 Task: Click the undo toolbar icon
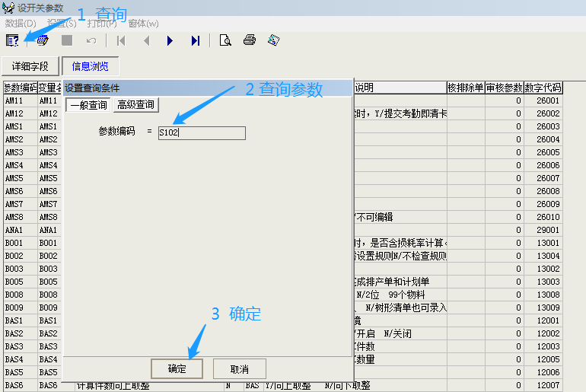click(x=91, y=40)
